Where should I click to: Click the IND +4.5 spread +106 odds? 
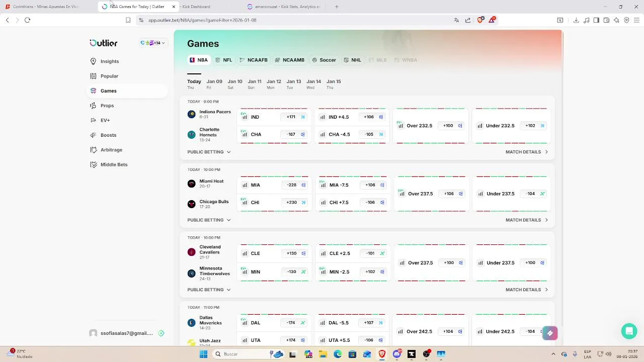tap(373, 117)
